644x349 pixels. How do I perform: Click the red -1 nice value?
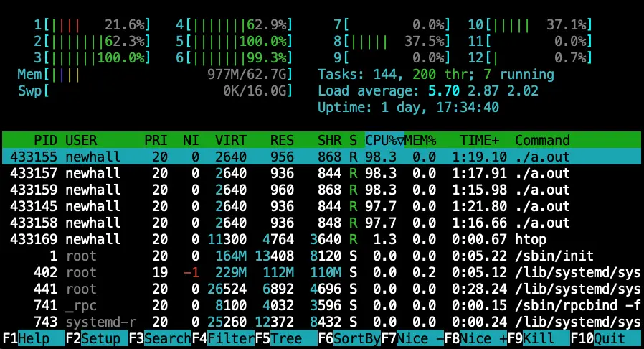click(x=191, y=273)
